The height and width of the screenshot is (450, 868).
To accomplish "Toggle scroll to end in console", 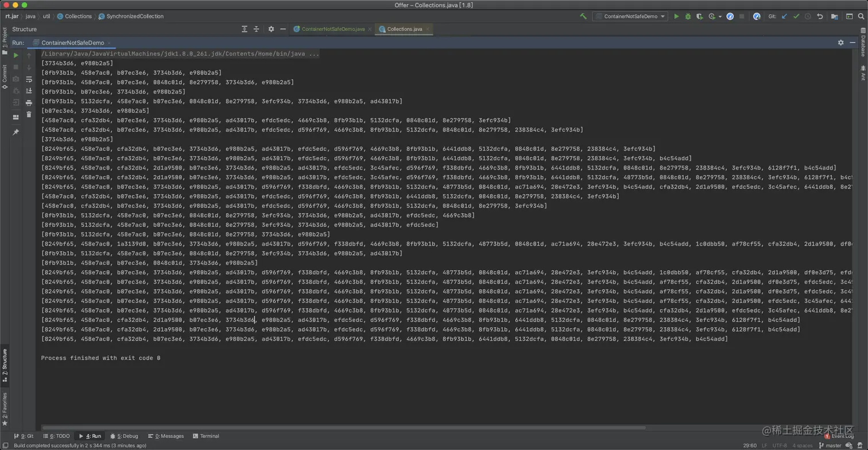I will click(x=29, y=91).
